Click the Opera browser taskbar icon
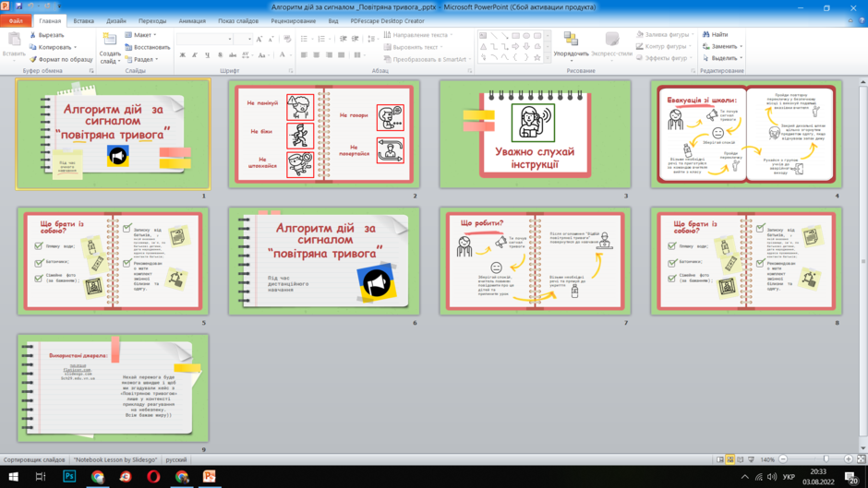This screenshot has width=868, height=488. [153, 476]
